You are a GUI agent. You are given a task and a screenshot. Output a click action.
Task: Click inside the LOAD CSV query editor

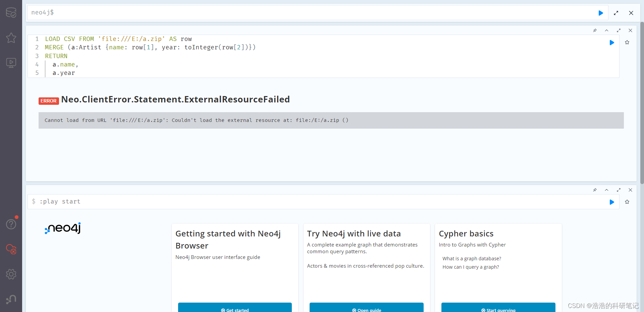(323, 56)
